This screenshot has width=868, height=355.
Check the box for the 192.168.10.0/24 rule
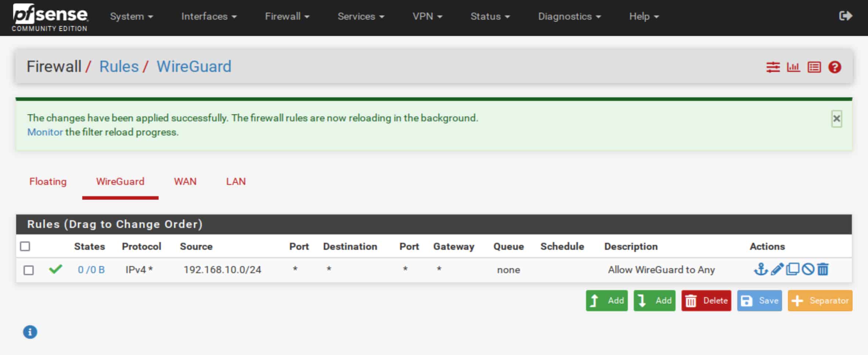pos(29,270)
